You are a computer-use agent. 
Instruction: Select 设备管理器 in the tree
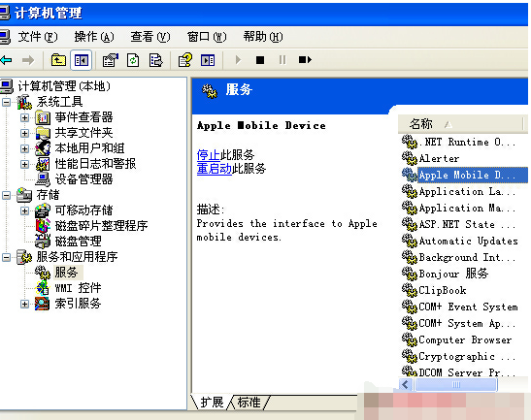point(83,179)
